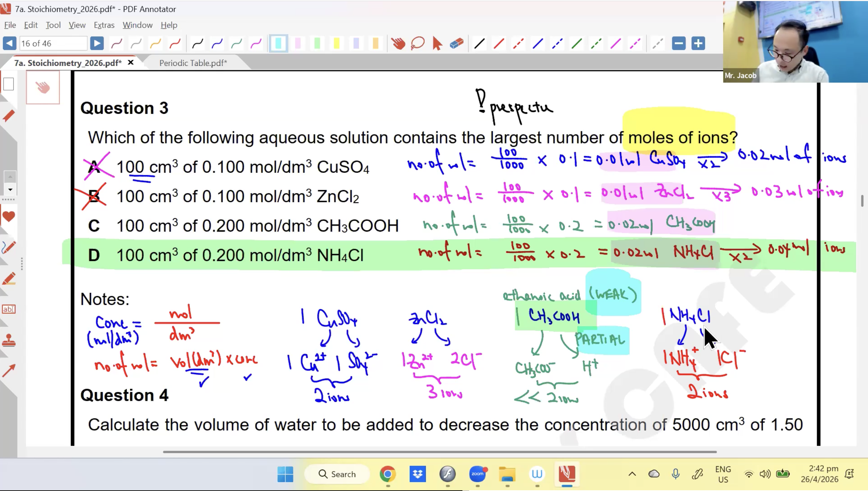Open Windows Start menu
The image size is (868, 491).
[x=285, y=474]
